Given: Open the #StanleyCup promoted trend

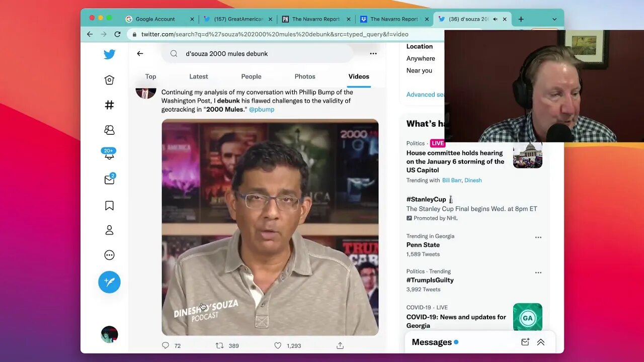Looking at the screenshot, I should [x=426, y=199].
